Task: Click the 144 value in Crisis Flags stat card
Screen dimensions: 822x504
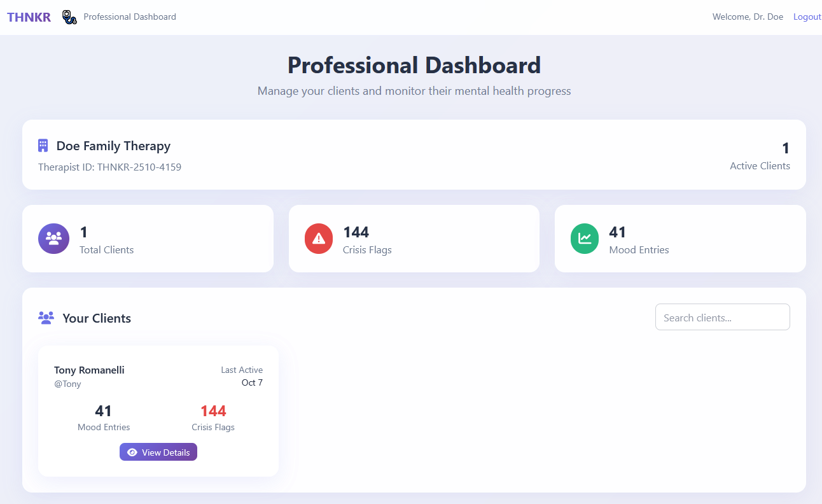Action: click(x=356, y=232)
